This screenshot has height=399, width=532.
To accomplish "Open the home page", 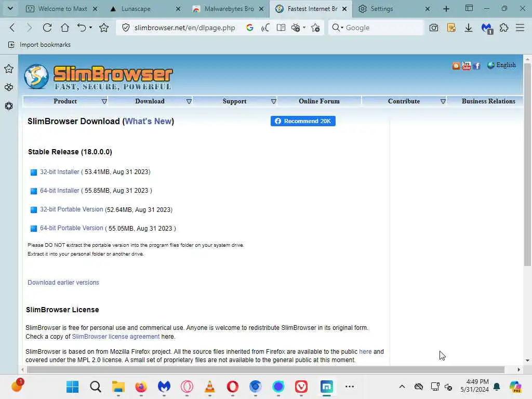I will point(65,28).
